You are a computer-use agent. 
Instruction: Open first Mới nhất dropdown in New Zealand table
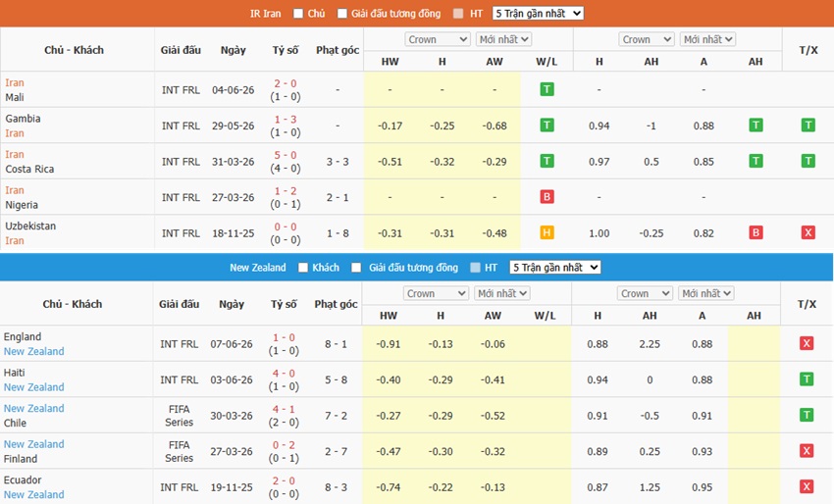click(502, 293)
